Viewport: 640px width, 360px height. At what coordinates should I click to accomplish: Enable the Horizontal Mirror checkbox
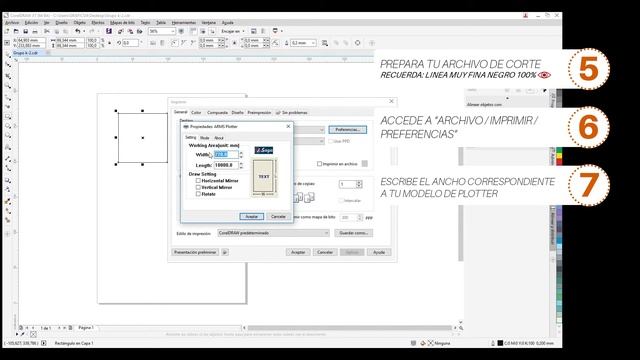pyautogui.click(x=198, y=180)
